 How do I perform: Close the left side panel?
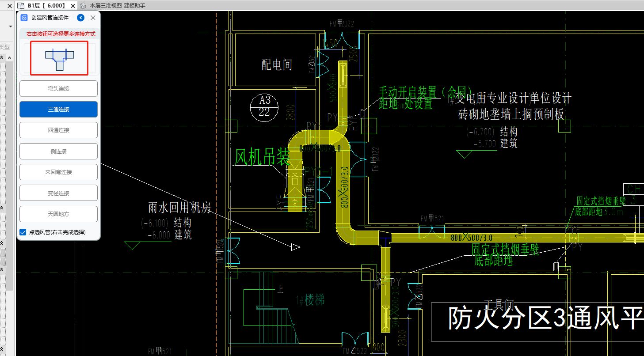coord(10,6)
